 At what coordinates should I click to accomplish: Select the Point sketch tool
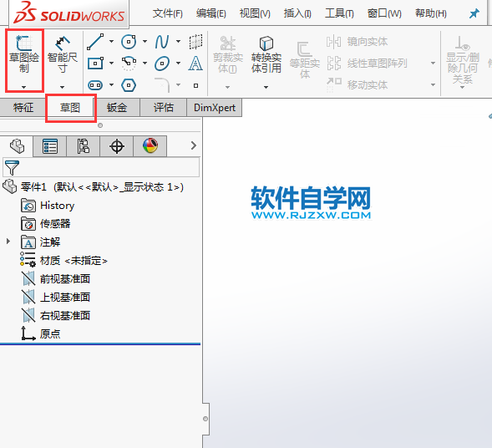195,85
